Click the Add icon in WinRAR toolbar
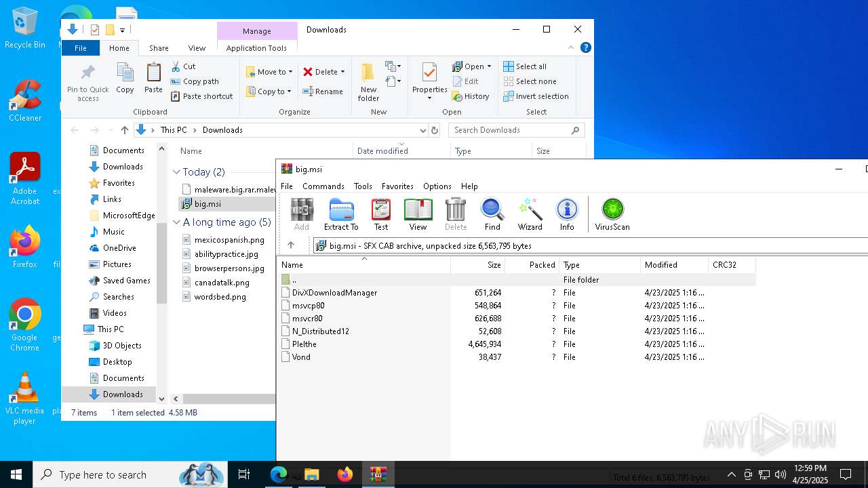This screenshot has height=488, width=868. pos(302,214)
